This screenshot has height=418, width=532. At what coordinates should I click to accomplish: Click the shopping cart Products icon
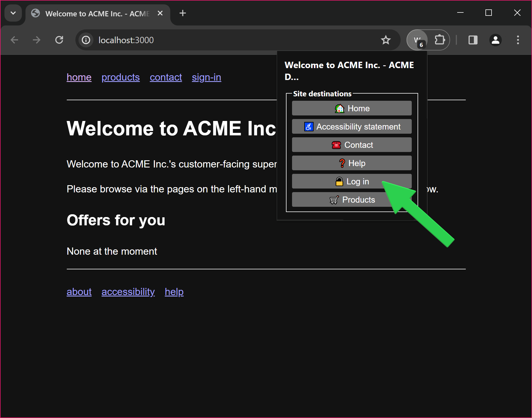[334, 200]
